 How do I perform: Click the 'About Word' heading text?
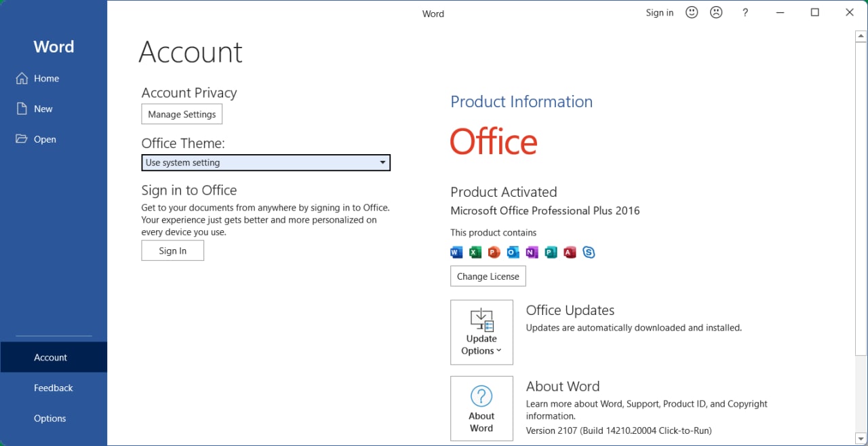pos(563,386)
